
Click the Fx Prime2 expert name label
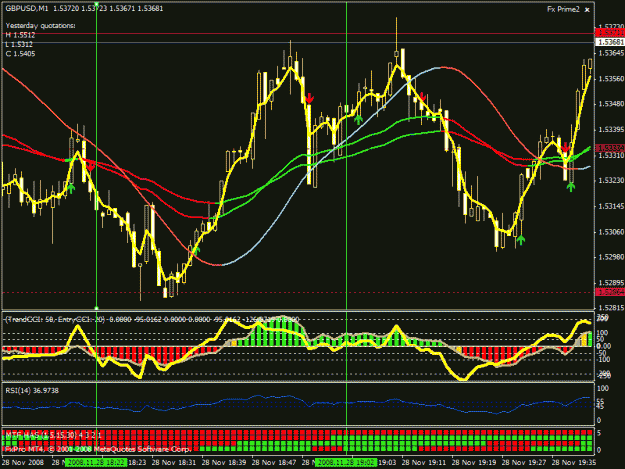coord(563,10)
